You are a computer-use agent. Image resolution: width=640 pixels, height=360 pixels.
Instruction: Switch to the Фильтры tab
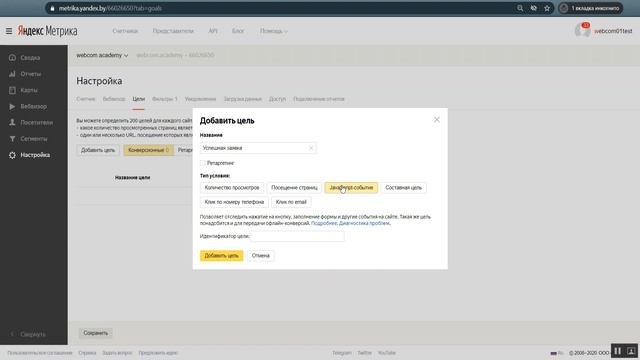point(164,99)
